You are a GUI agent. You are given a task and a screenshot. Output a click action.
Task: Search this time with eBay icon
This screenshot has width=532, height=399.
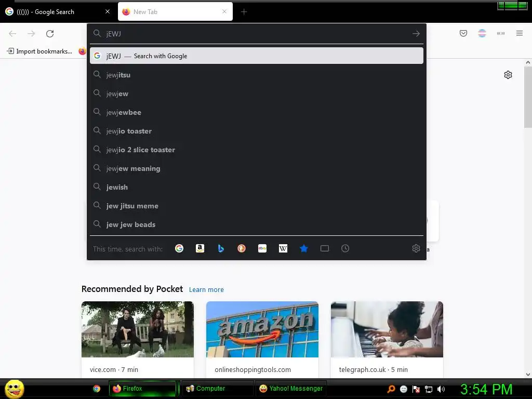click(262, 248)
